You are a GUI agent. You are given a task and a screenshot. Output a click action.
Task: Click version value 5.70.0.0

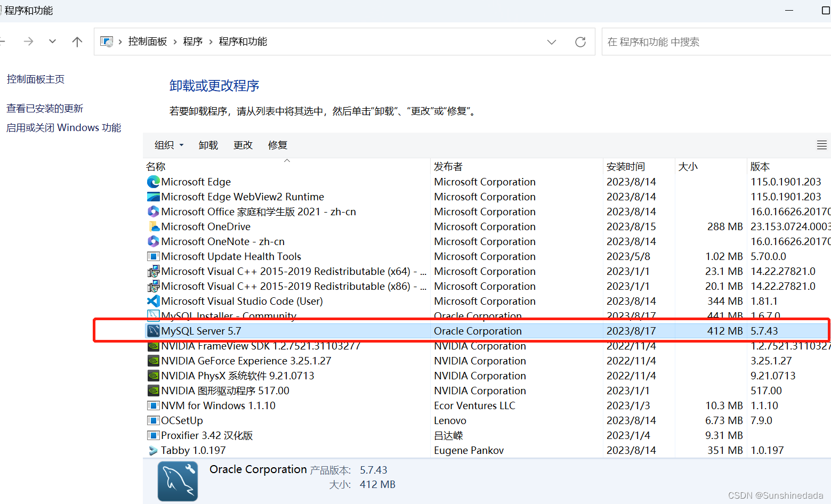point(768,256)
